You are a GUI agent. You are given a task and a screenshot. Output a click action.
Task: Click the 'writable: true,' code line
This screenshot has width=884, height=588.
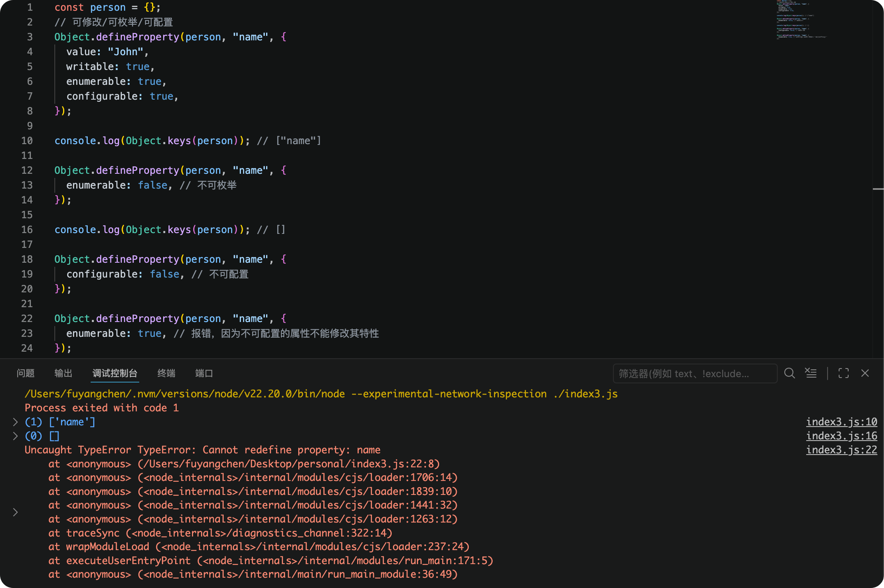tap(110, 67)
